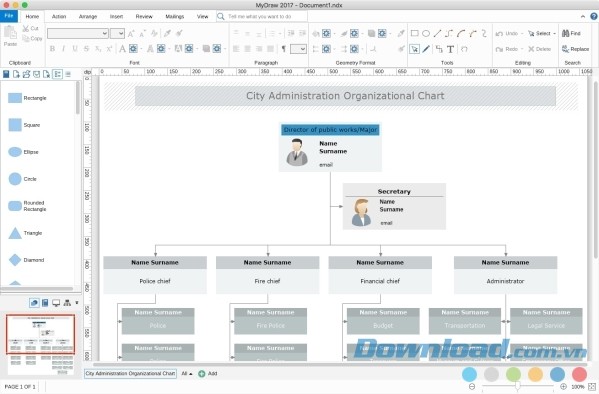599x394 pixels.
Task: Expand the Undo history dropdown arrow
Action: (522, 34)
